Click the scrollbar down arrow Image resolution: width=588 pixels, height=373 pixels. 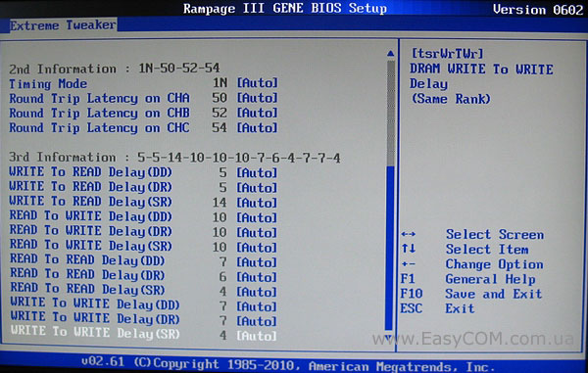389,338
